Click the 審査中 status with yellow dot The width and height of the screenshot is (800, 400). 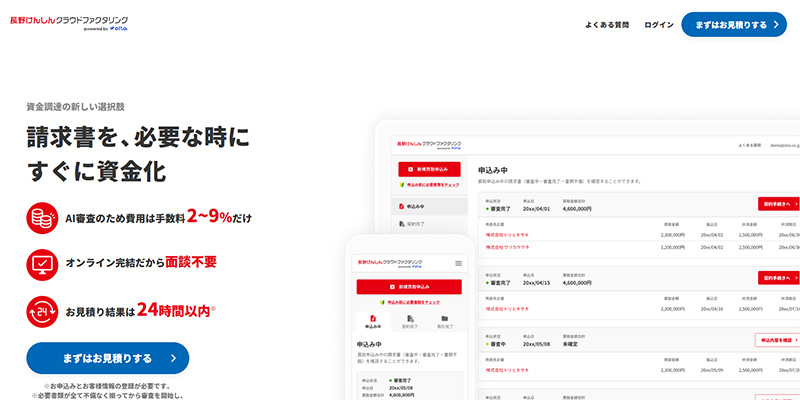(496, 344)
